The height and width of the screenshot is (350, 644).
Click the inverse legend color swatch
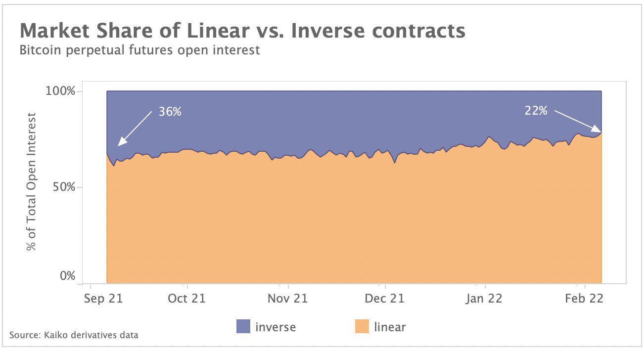pos(243,326)
